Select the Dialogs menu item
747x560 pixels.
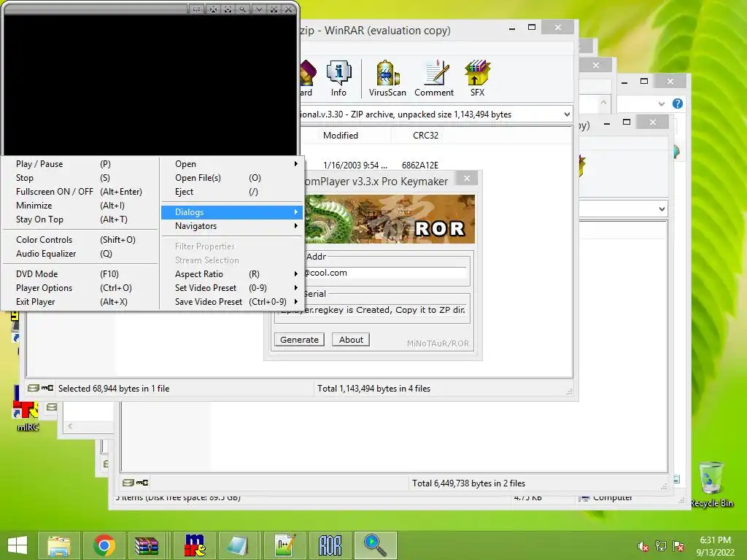click(x=231, y=212)
